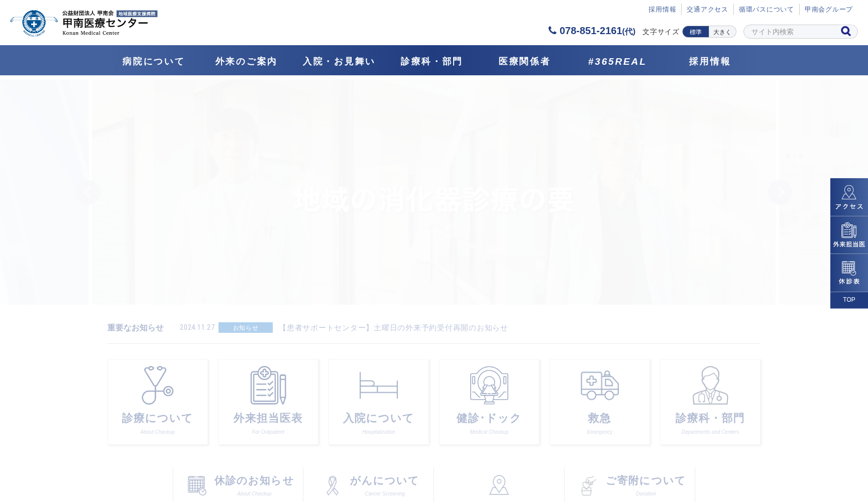Click the hospital bed icon for 入院について
The width and height of the screenshot is (868, 502).
point(378,386)
